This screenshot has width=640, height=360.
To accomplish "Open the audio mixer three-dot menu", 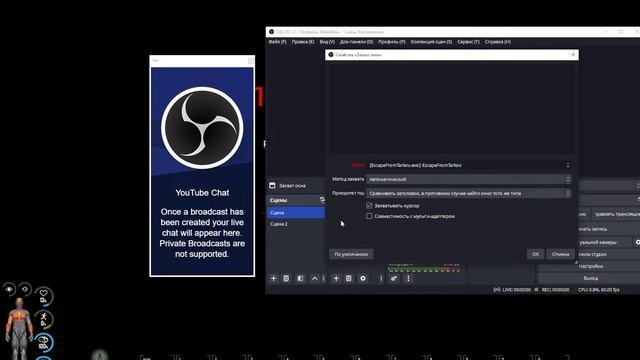I will 408,278.
